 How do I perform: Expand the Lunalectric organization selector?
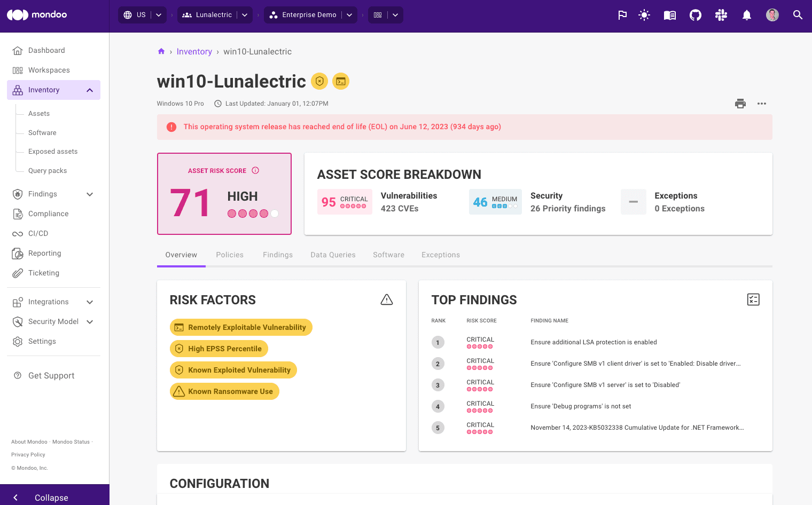(x=244, y=15)
